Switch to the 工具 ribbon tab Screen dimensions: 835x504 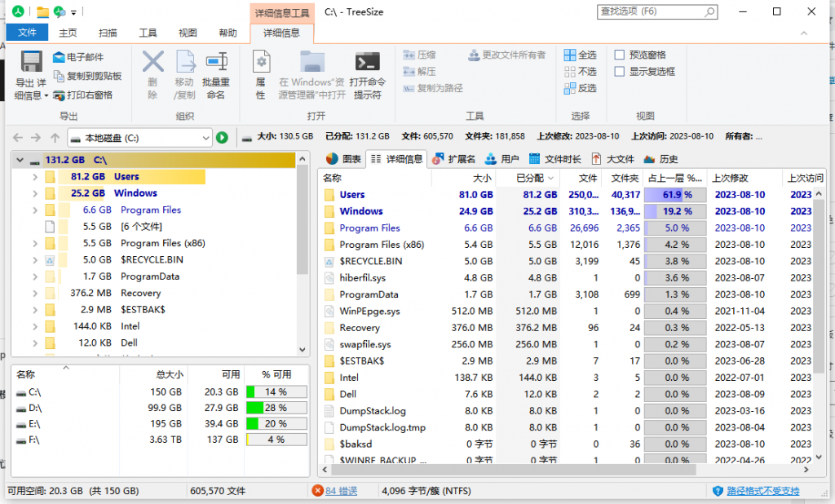(x=147, y=32)
